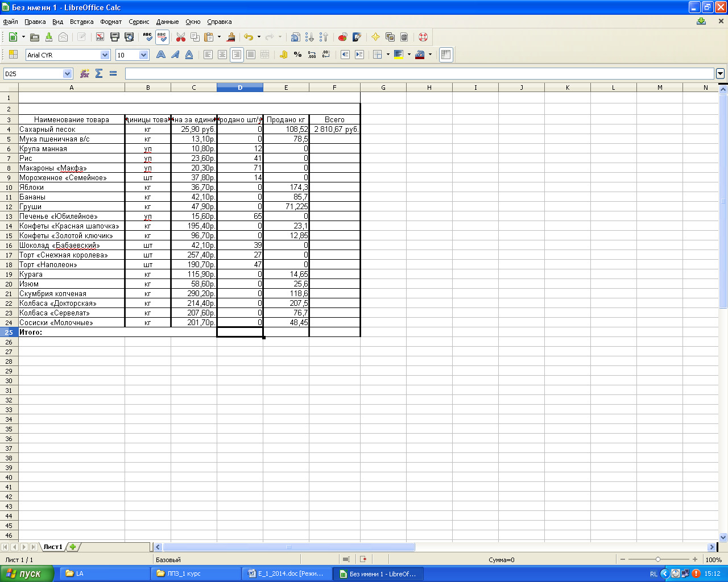Apply yellow background color swatch
This screenshot has width=728, height=582.
coord(399,55)
